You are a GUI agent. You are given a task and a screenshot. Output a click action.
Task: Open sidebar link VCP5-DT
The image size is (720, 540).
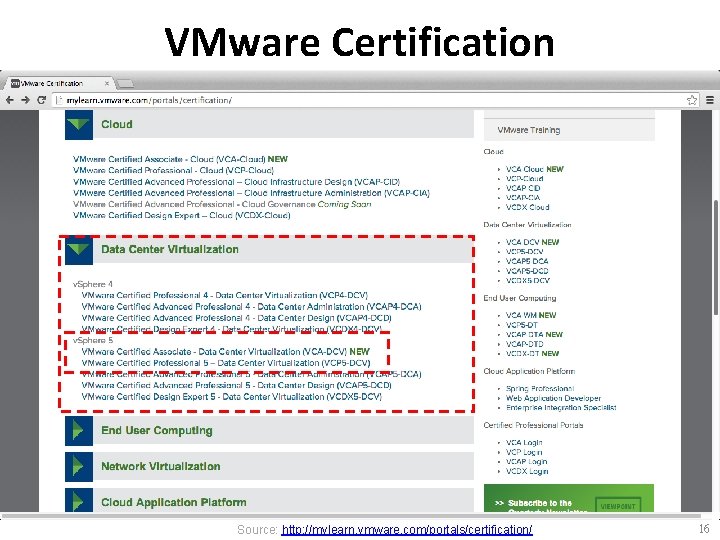click(x=522, y=325)
